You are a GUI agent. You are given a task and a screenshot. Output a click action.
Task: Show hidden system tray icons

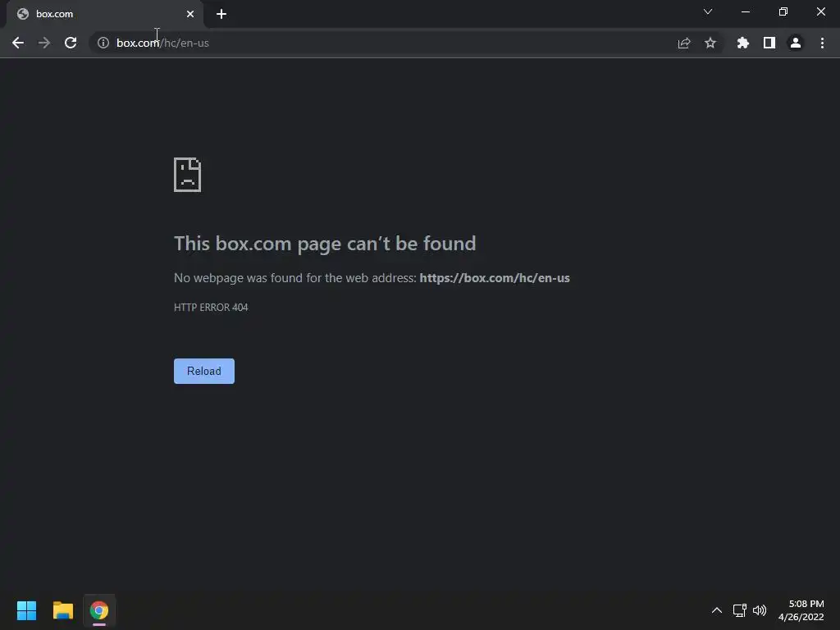[x=716, y=610]
